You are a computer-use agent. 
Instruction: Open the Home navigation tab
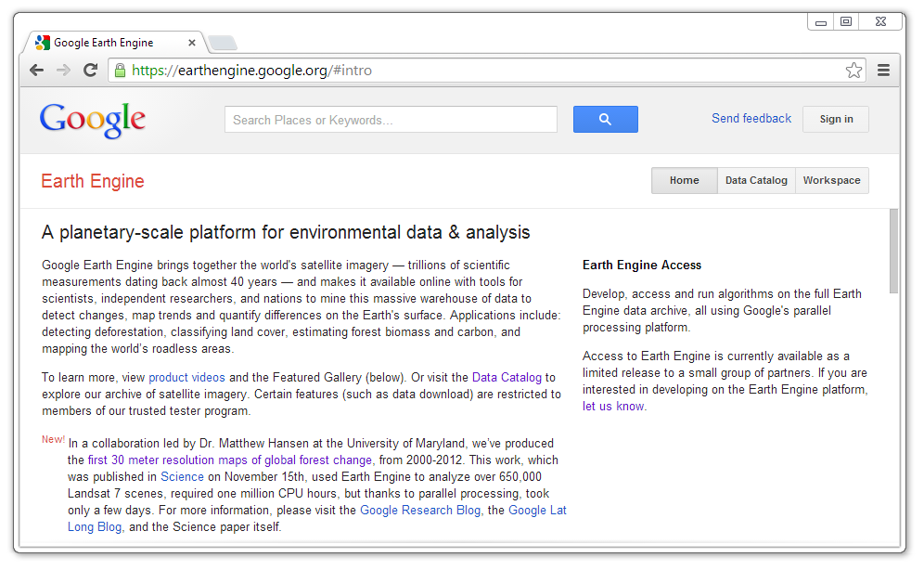pyautogui.click(x=684, y=180)
